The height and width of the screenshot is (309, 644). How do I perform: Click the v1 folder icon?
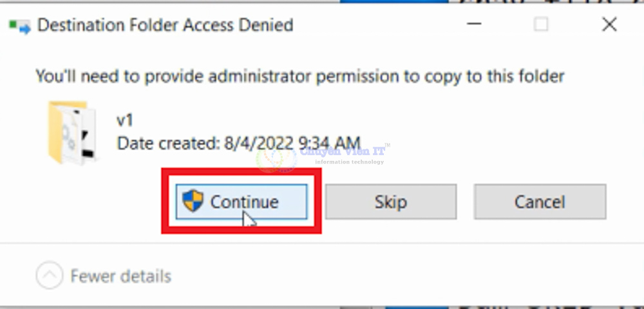click(x=71, y=133)
